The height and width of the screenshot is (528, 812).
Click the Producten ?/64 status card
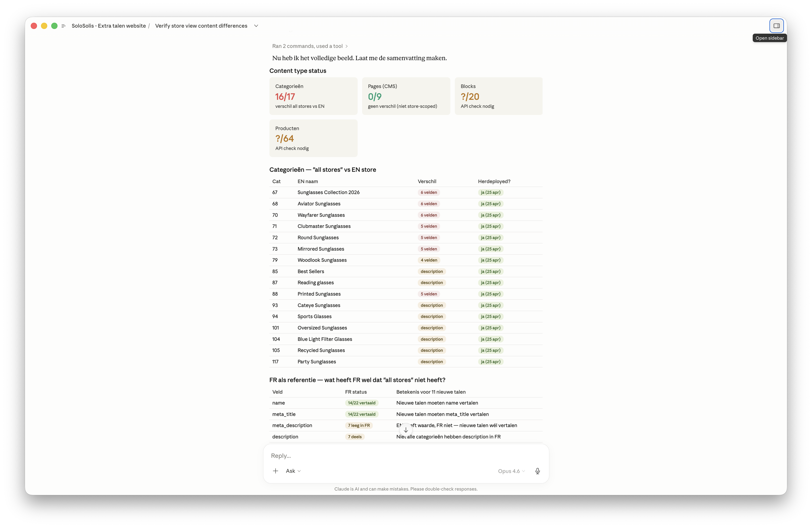(x=313, y=138)
